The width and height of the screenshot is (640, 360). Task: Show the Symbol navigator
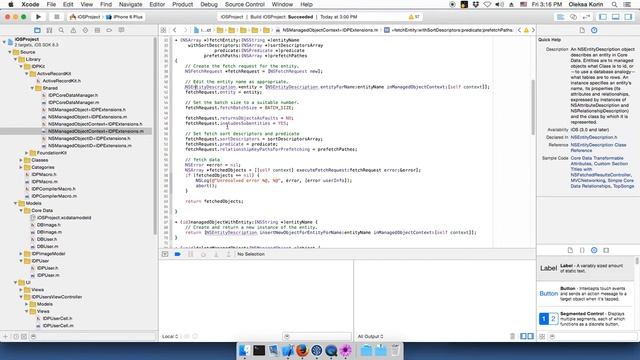tap(49, 30)
